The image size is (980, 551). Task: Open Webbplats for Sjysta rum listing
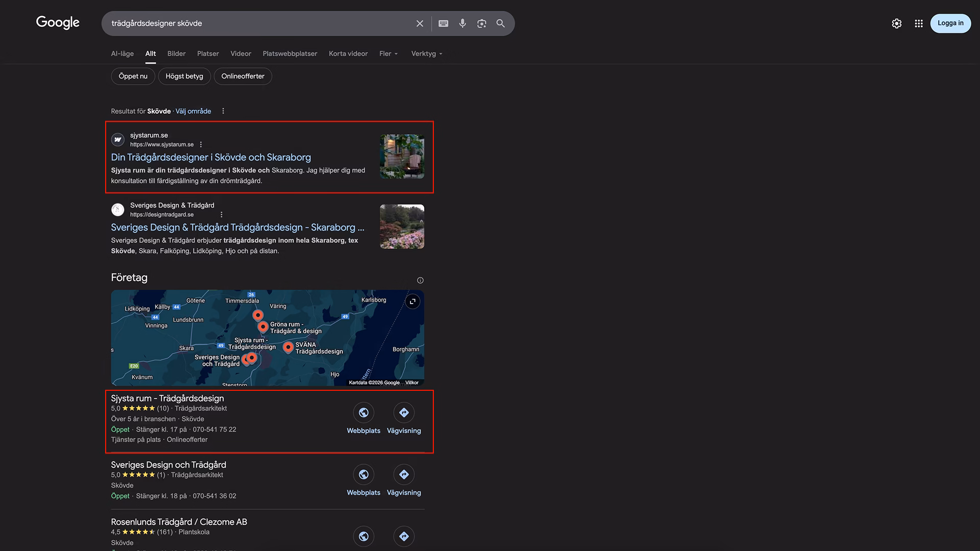pyautogui.click(x=363, y=419)
